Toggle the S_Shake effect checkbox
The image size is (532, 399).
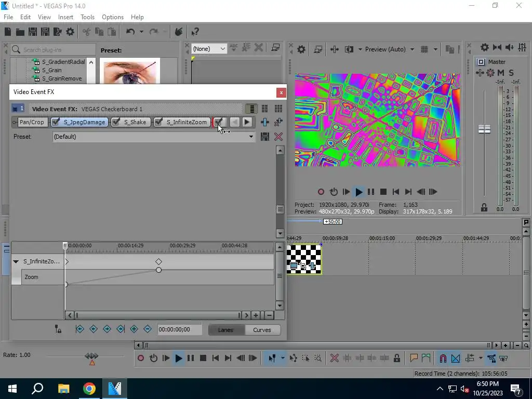116,122
